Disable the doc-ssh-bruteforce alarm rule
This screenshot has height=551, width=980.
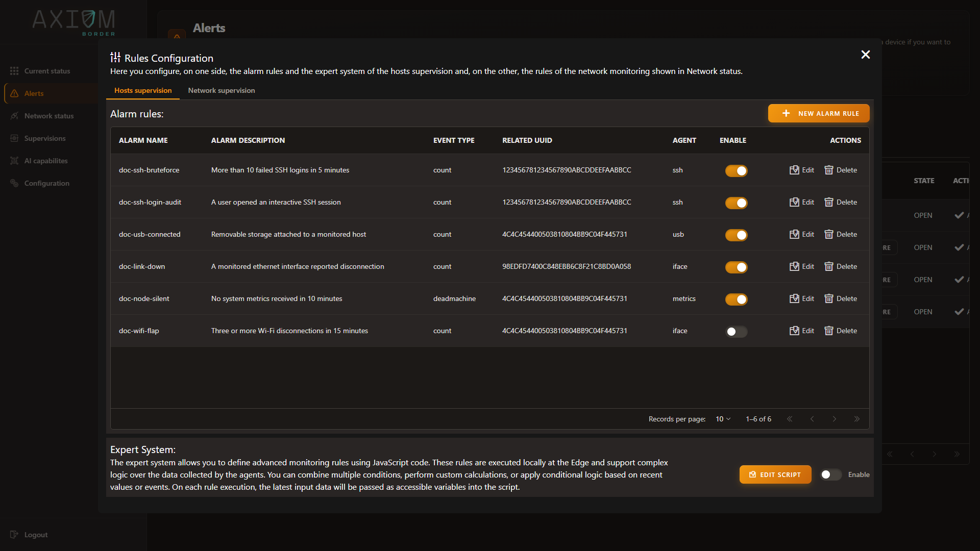[736, 170]
